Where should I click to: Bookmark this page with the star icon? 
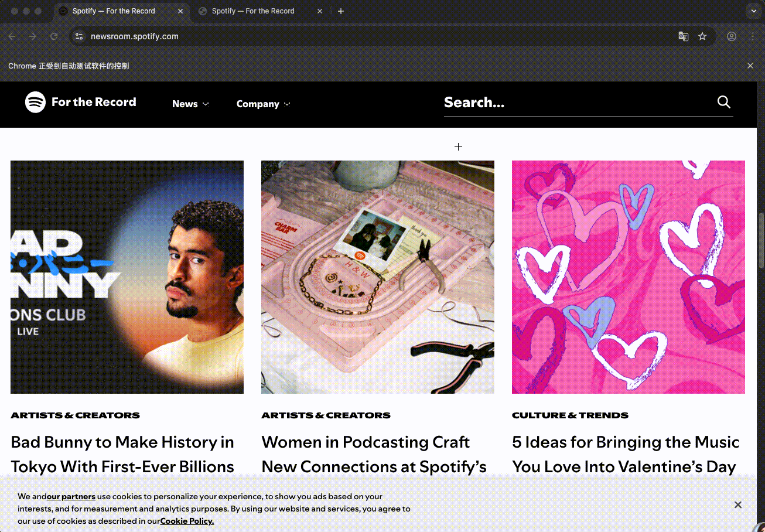click(702, 36)
